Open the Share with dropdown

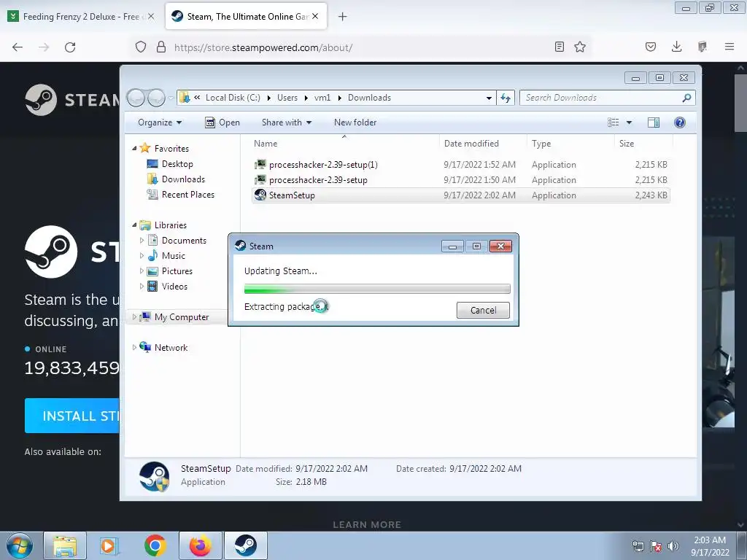286,122
